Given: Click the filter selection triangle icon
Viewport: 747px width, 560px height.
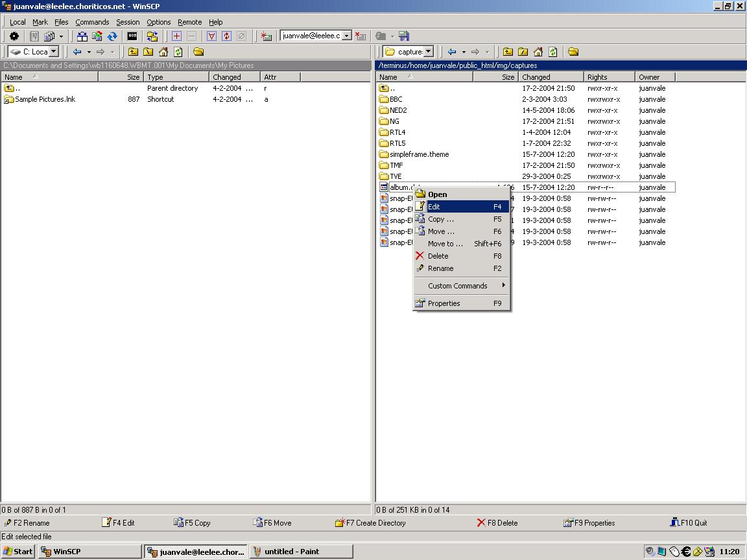Looking at the screenshot, I should coord(211,36).
